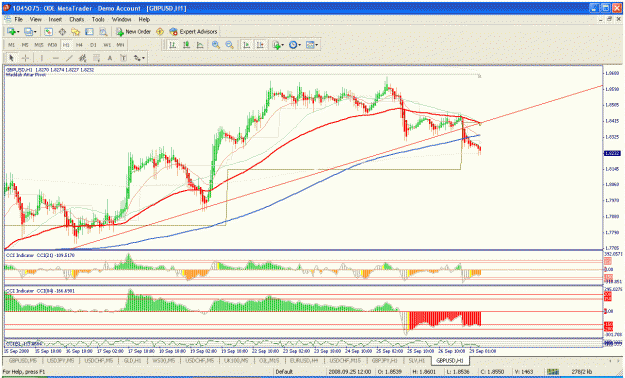Select the Trendline drawing tool

coord(69,58)
